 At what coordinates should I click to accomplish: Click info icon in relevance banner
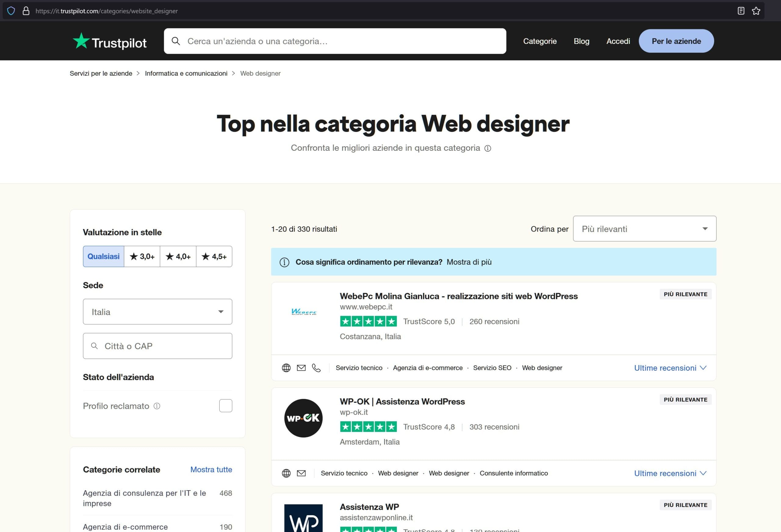(284, 262)
